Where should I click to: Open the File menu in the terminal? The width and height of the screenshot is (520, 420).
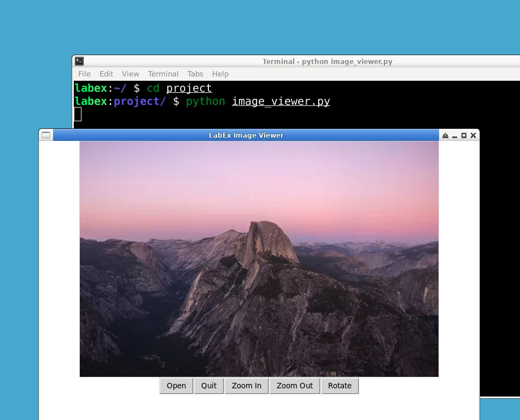pyautogui.click(x=84, y=74)
